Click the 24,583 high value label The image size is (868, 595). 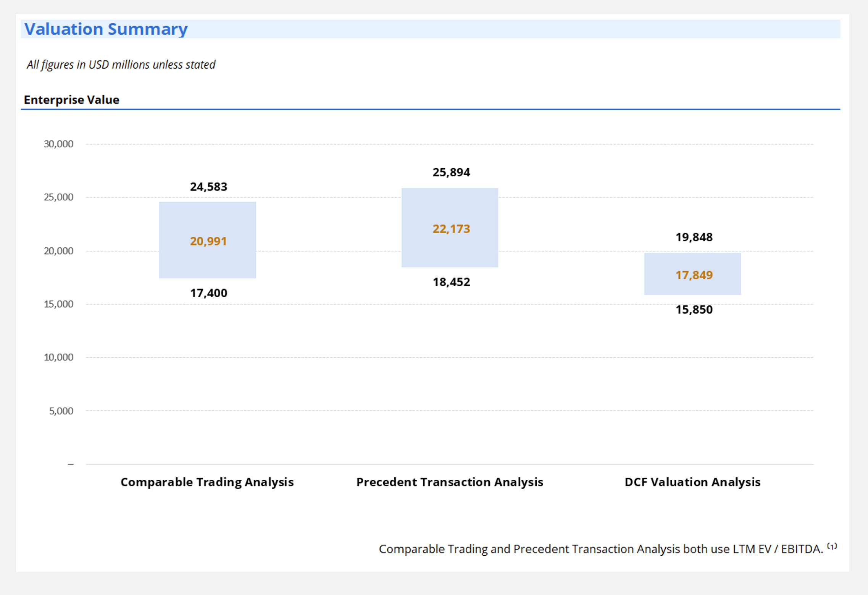click(x=208, y=187)
